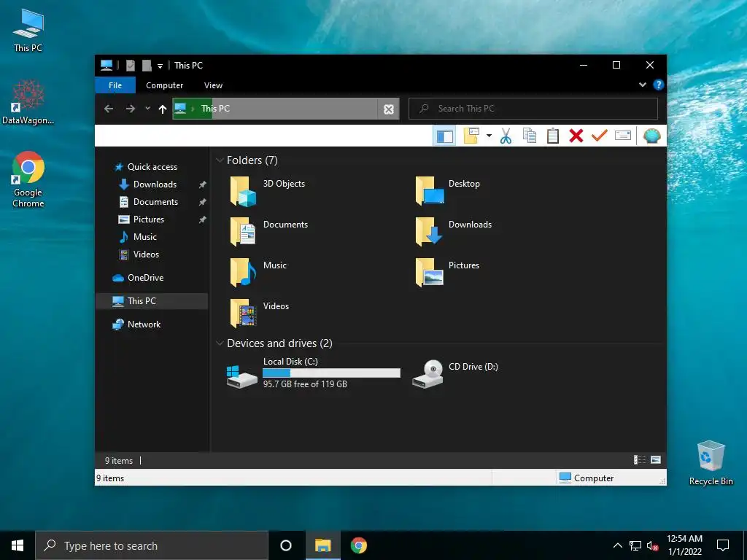Go forward with the right arrow

point(130,109)
